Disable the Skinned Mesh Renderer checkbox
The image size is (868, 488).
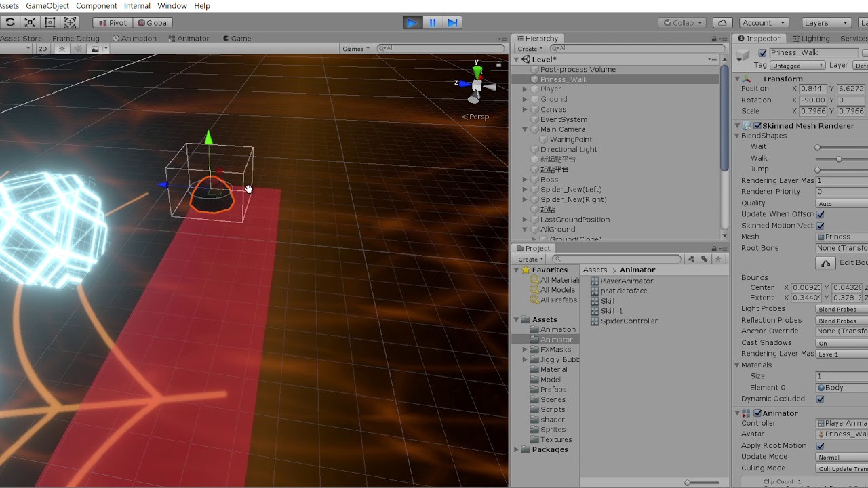757,126
